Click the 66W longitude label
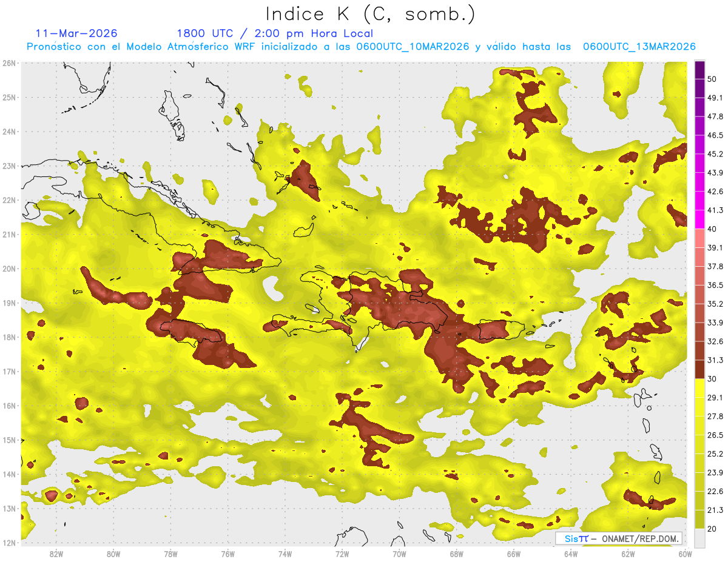 click(x=513, y=554)
